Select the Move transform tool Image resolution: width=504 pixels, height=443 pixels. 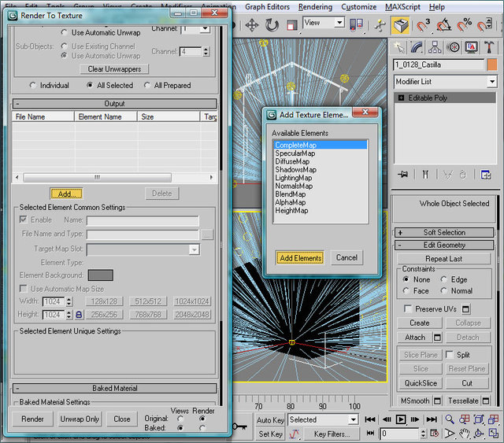click(x=252, y=25)
